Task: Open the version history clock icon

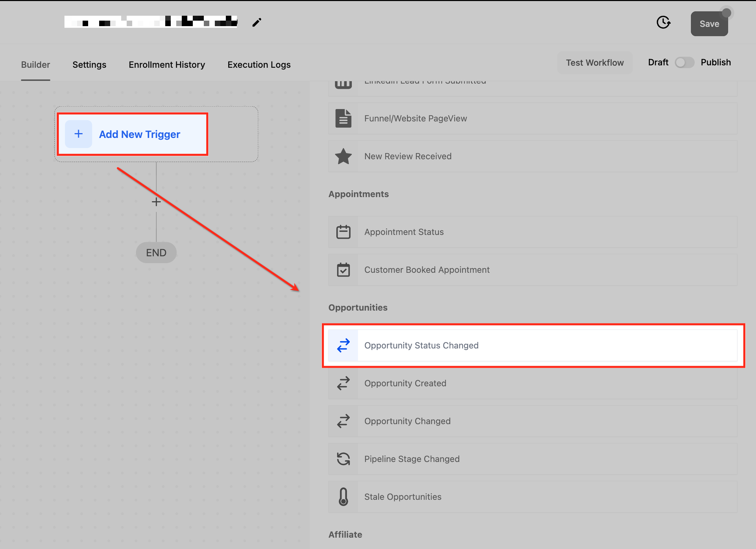Action: coord(663,23)
